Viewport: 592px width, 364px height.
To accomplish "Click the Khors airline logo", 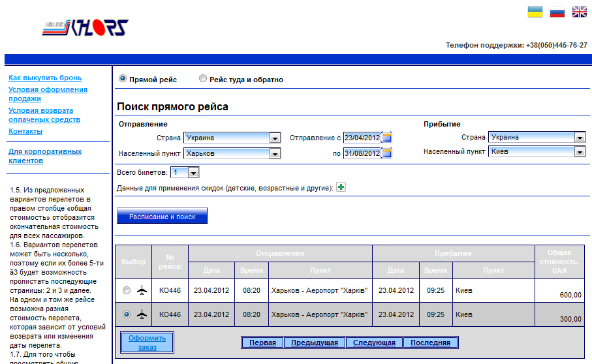I will point(85,27).
